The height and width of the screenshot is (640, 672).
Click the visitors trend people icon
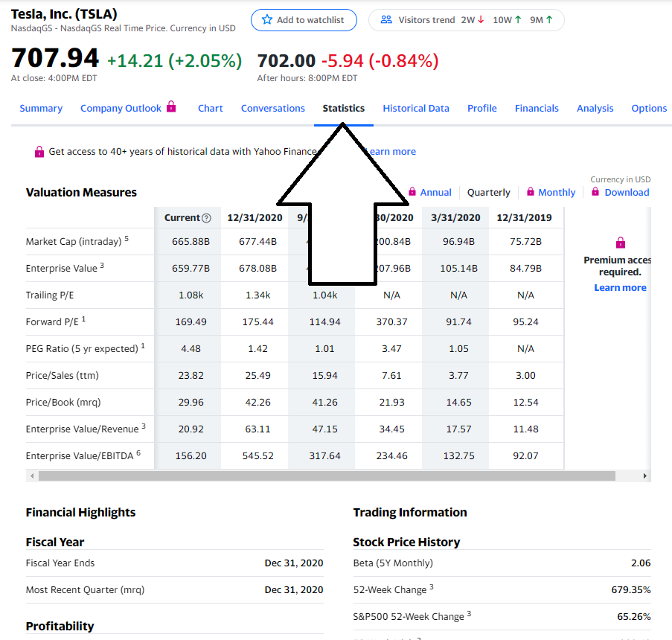tap(386, 19)
